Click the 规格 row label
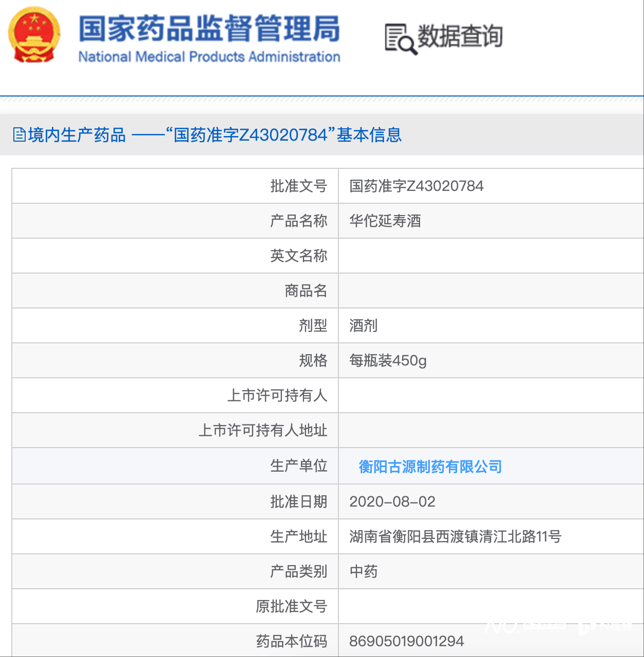 coord(313,360)
